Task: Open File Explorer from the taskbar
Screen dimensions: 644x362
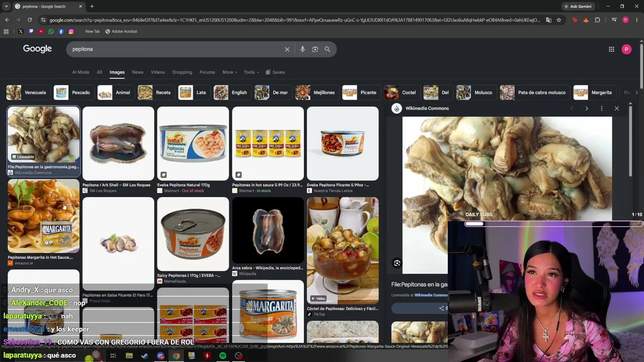Action: point(129,356)
